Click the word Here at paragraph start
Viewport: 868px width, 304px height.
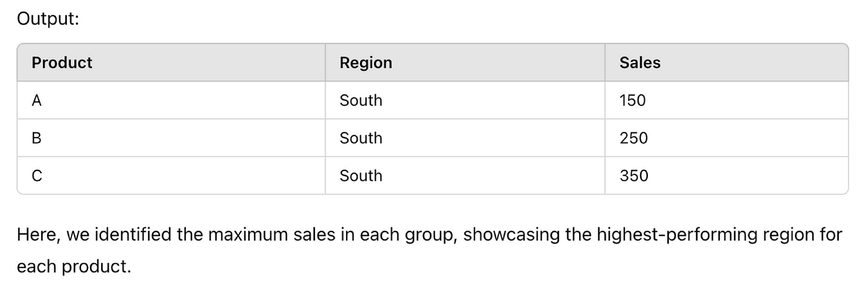(x=38, y=235)
